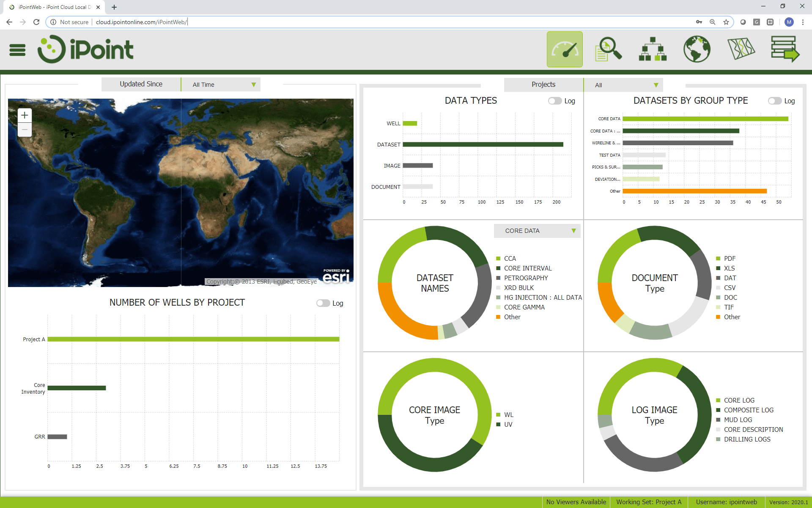The height and width of the screenshot is (508, 812).
Task: Select the WL core image legend item
Action: pos(505,414)
